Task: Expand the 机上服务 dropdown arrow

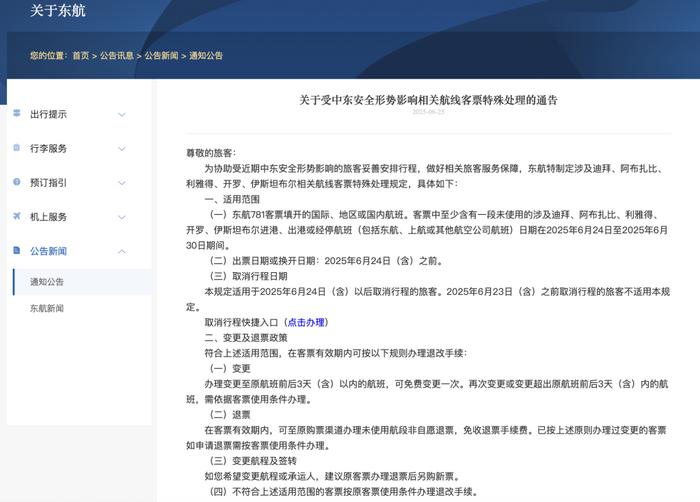Action: (x=122, y=216)
